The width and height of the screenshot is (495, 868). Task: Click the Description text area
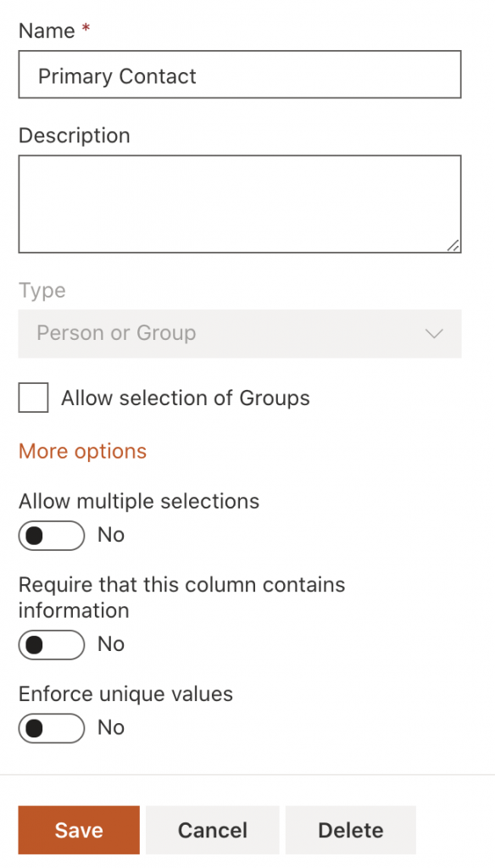[x=240, y=203]
